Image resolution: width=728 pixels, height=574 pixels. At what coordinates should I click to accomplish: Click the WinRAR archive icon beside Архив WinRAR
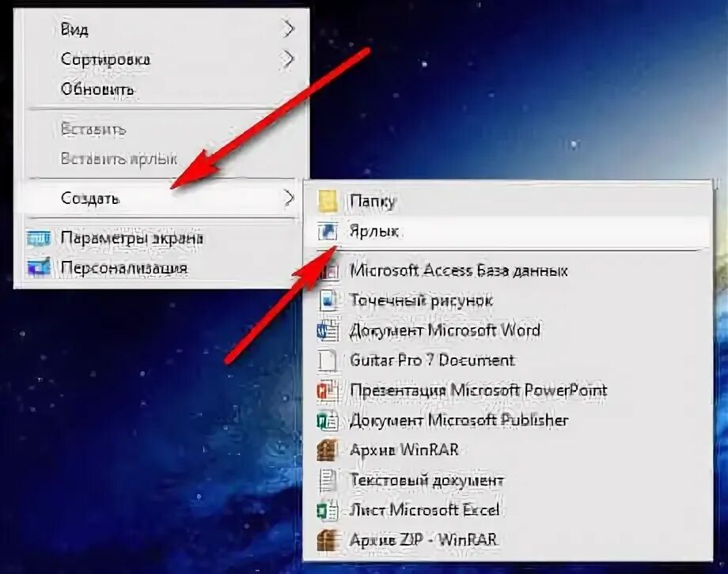tap(328, 450)
